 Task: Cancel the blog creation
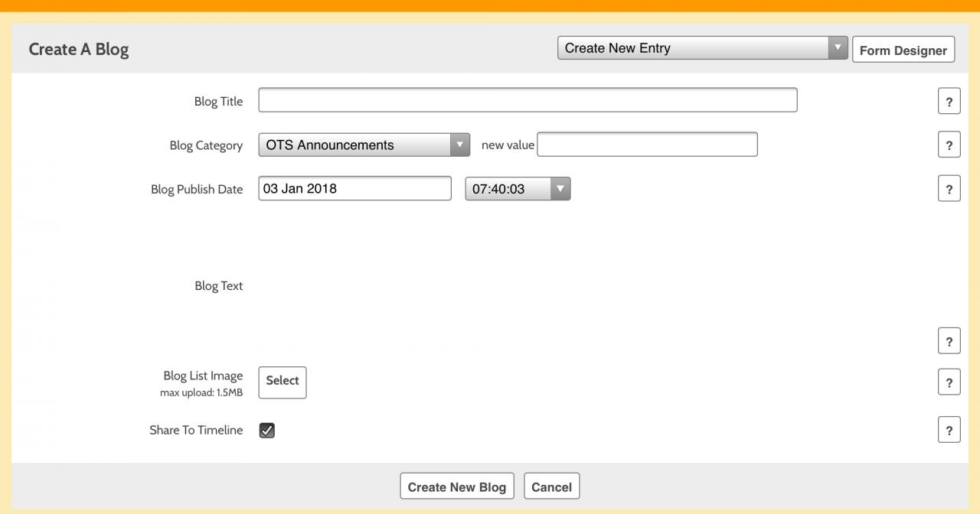[x=552, y=486]
